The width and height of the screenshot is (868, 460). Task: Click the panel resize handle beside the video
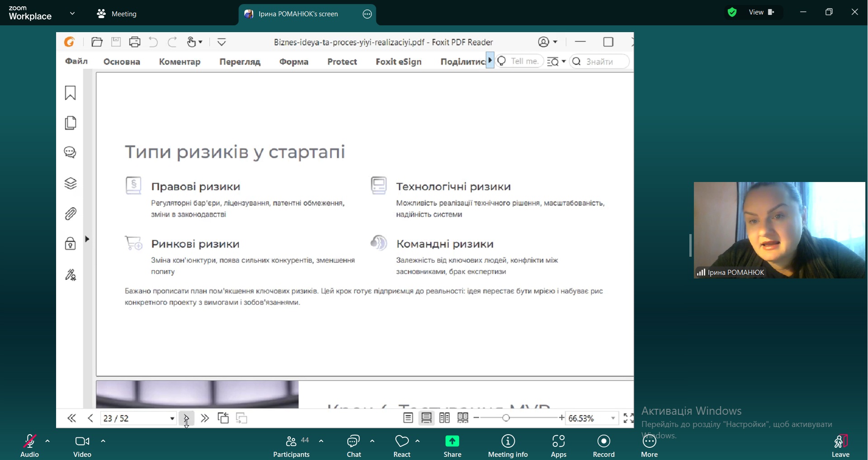click(690, 245)
